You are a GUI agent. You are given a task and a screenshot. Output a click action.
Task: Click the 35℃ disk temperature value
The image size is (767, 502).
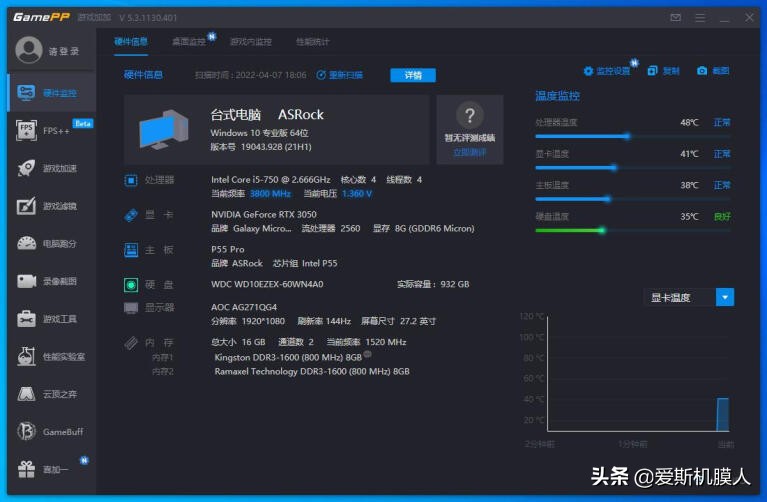(x=689, y=216)
